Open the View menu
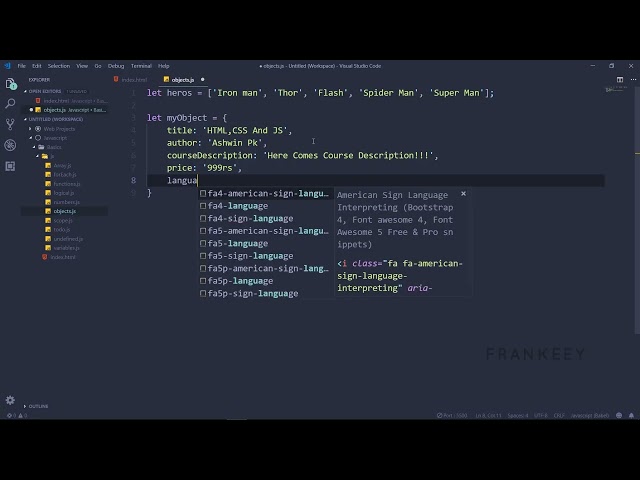 (82, 66)
